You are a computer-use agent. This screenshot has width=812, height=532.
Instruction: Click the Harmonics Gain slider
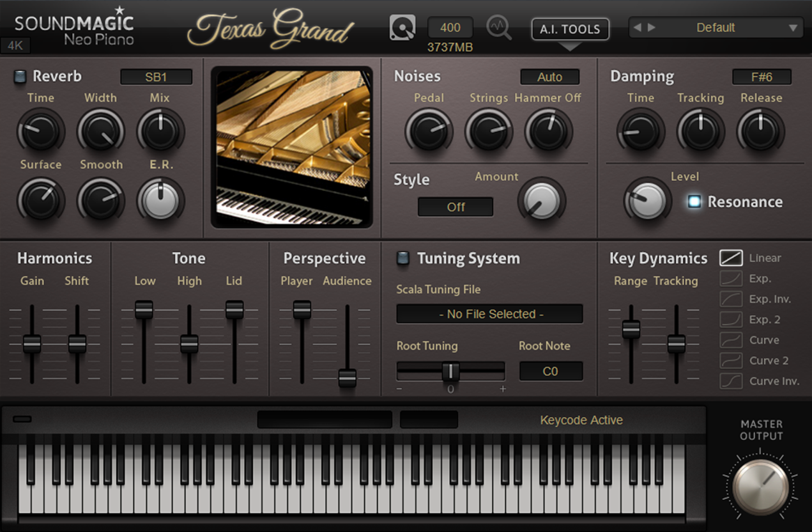(32, 344)
